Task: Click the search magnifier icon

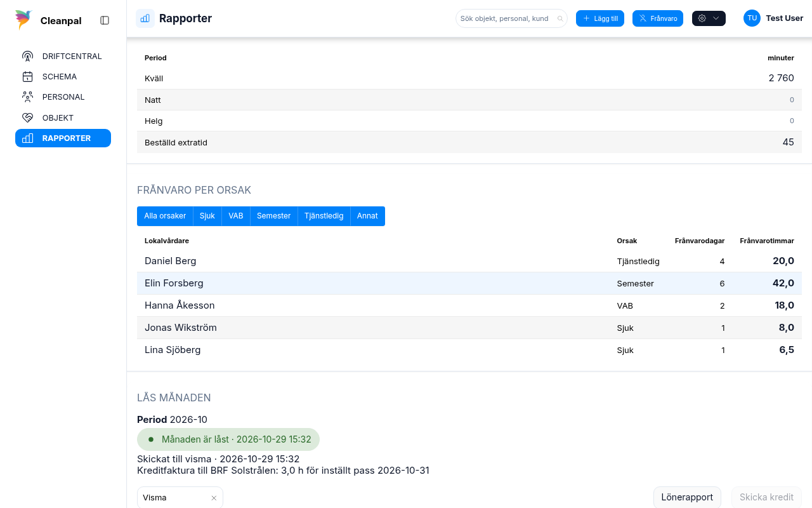Action: (x=560, y=19)
